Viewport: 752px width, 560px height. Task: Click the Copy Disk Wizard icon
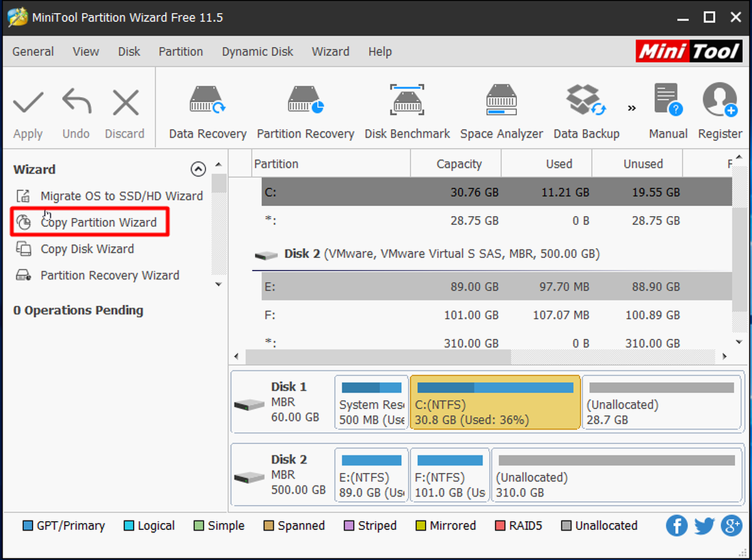point(23,249)
